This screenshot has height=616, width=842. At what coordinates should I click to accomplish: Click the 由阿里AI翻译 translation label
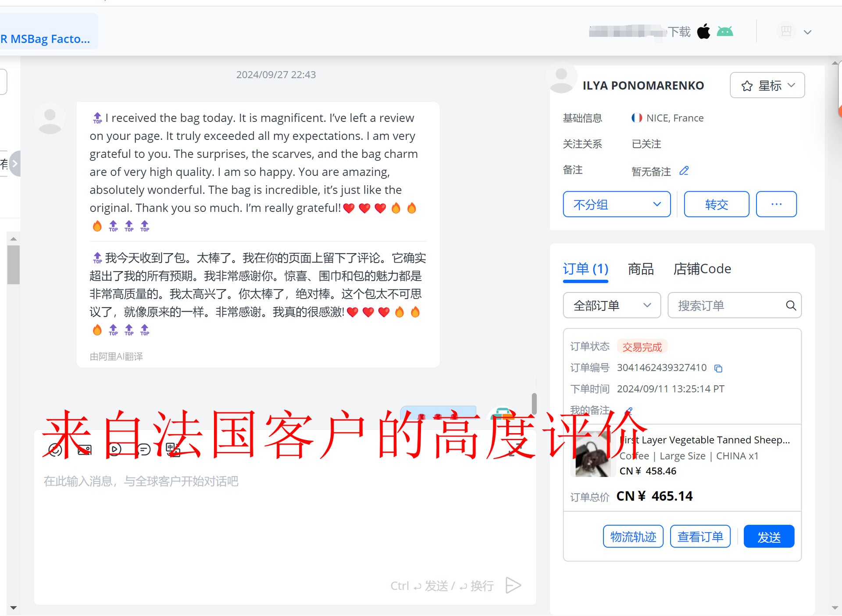[x=116, y=356]
